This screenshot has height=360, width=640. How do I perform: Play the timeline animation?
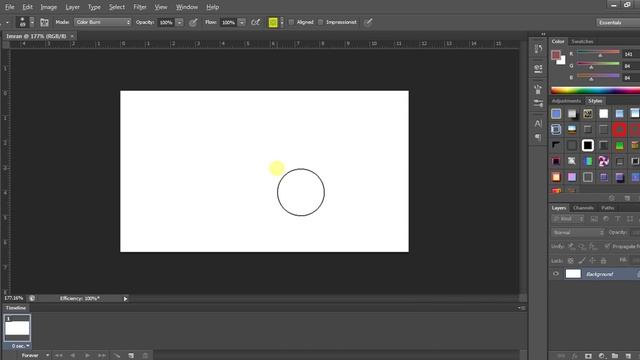[x=87, y=356]
